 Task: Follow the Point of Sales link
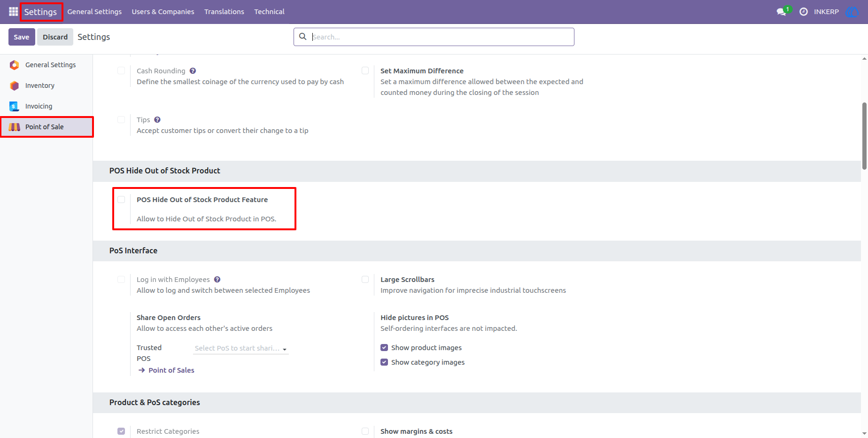click(171, 370)
